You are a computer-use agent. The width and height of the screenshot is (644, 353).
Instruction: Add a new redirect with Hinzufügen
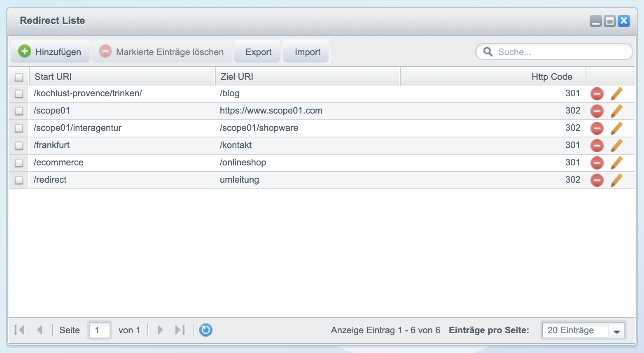[50, 52]
